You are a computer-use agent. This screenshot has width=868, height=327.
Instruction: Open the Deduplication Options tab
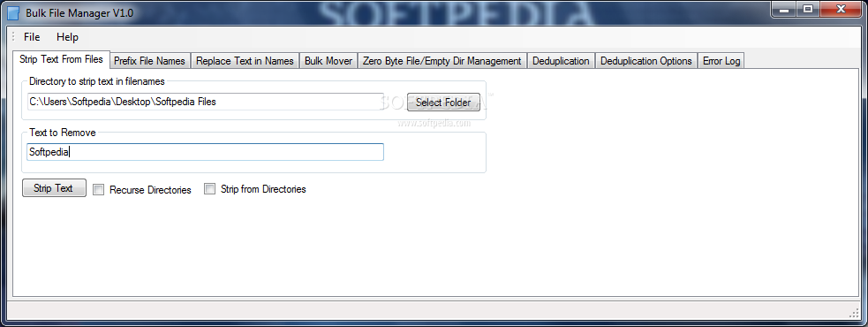pos(646,61)
